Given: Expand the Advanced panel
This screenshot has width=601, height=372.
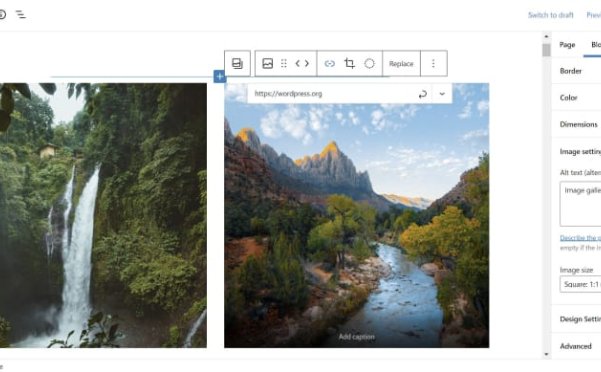Looking at the screenshot, I should pyautogui.click(x=576, y=346).
